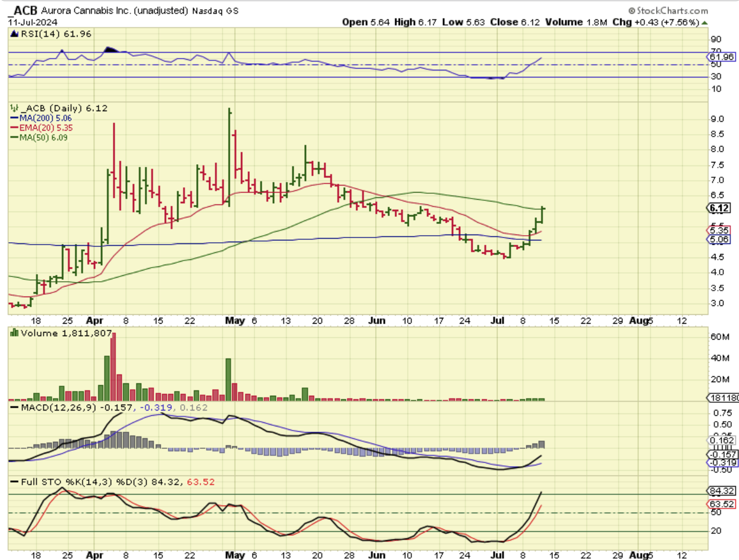Click the RSI(14) legend icon
The width and height of the screenshot is (739, 560).
pos(13,35)
